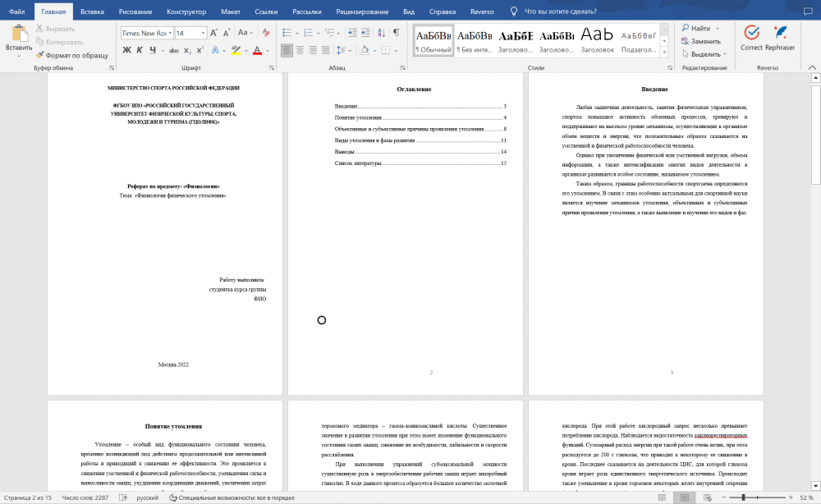821x504 pixels.
Task: Switch to the Макет (Layout) tab
Action: click(231, 11)
